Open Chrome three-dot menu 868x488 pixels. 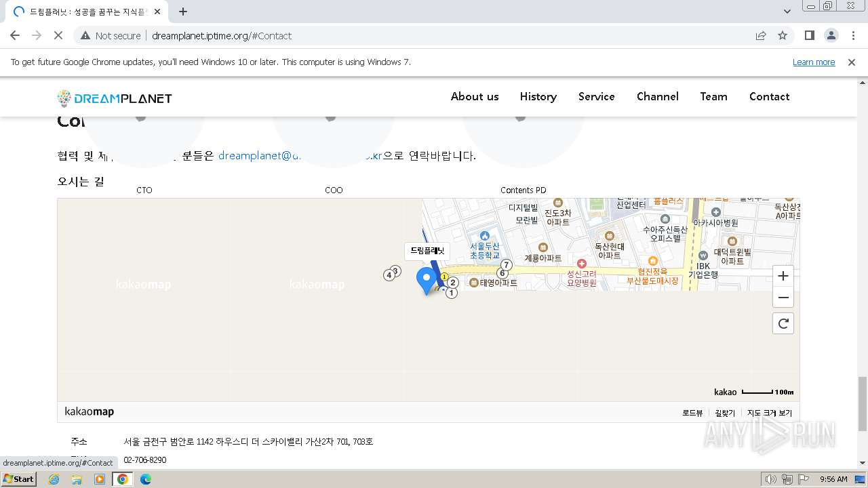click(853, 35)
